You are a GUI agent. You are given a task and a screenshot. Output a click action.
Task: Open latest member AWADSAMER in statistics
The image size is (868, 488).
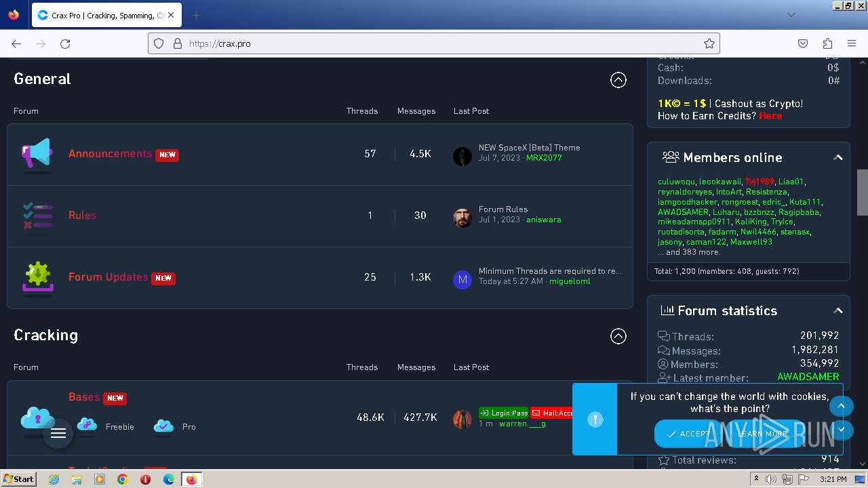click(x=808, y=377)
